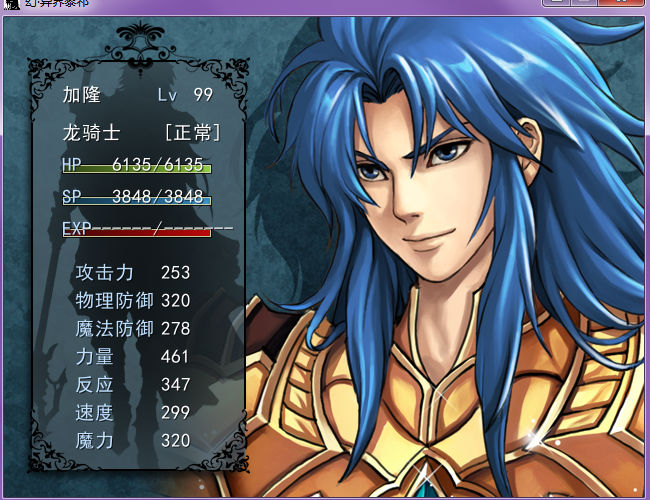Click the [正常] status condition

click(x=193, y=133)
